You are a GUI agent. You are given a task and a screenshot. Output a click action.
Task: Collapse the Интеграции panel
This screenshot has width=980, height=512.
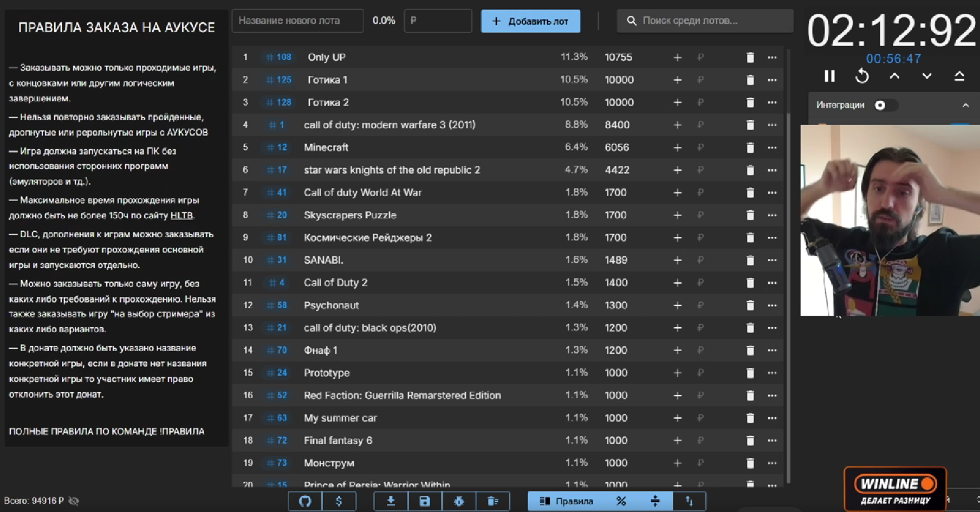(x=965, y=105)
